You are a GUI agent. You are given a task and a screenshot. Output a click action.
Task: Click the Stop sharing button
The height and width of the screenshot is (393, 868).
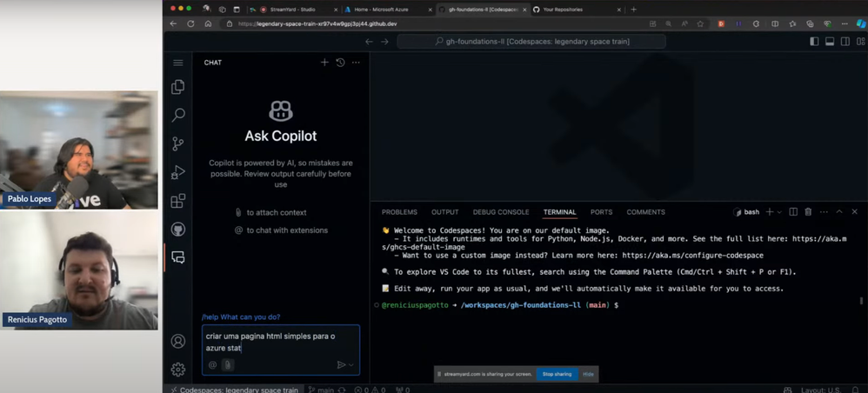[557, 374]
